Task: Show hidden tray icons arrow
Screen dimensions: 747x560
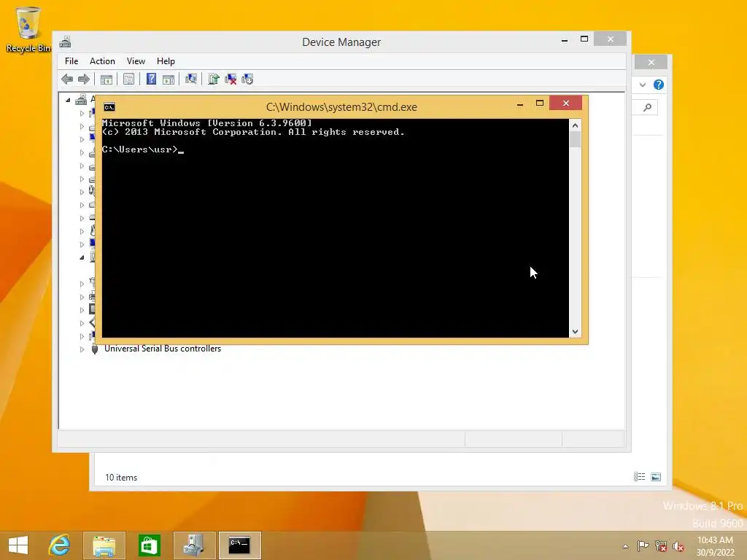Action: (x=625, y=546)
